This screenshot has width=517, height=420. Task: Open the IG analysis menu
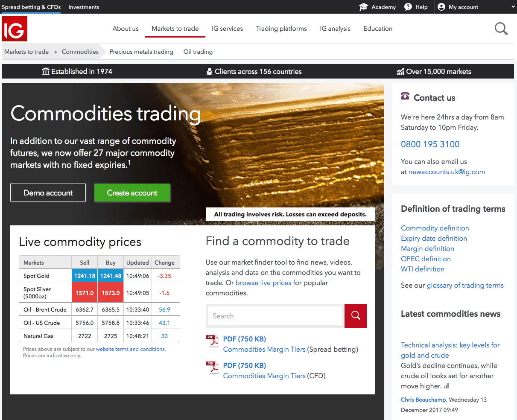pos(335,29)
